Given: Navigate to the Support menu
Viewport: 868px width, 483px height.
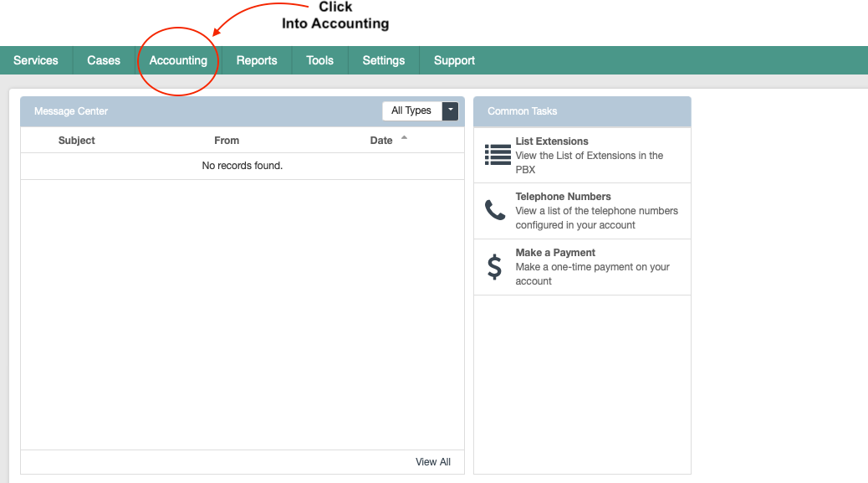Looking at the screenshot, I should (x=454, y=60).
